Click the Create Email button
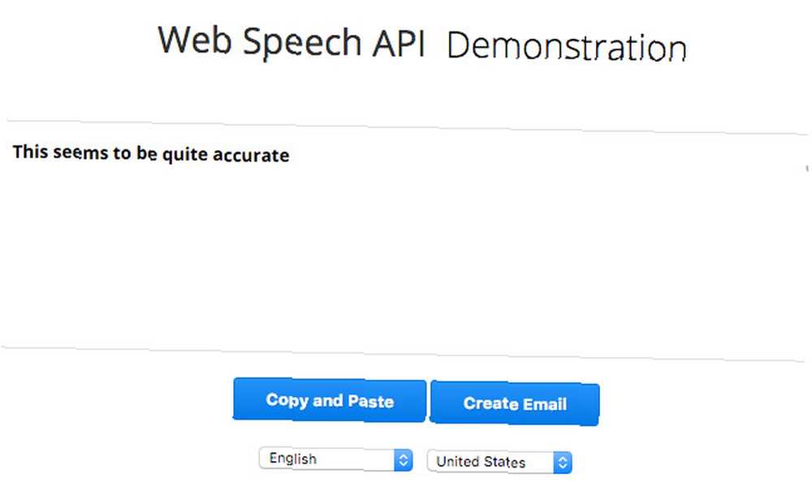The width and height of the screenshot is (812, 504). [515, 403]
